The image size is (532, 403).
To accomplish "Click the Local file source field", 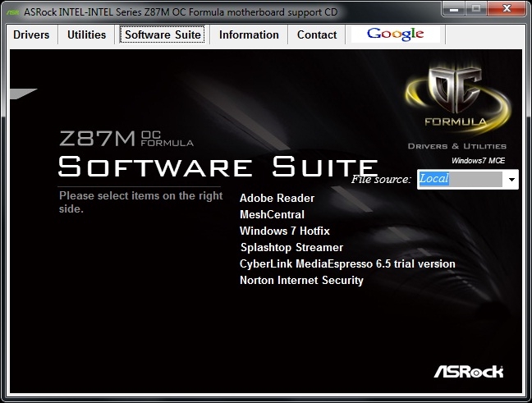I will pyautogui.click(x=460, y=179).
